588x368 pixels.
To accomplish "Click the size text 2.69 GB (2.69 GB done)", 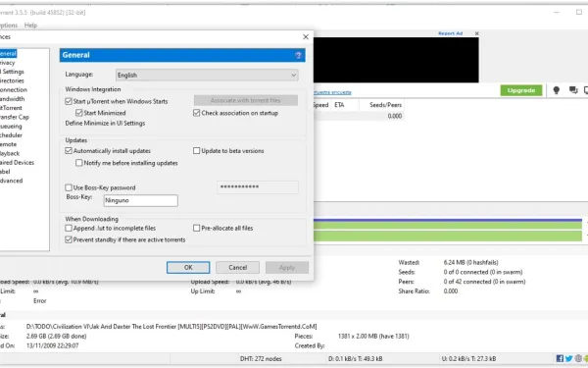I will pos(56,336).
